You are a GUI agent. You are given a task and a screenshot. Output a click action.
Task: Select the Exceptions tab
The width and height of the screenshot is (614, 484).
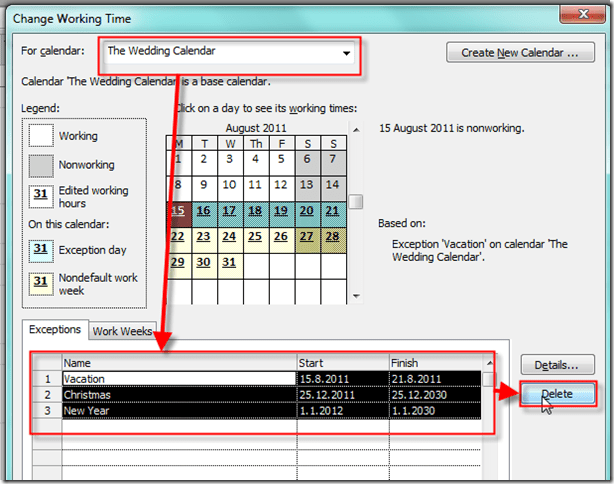tap(55, 329)
